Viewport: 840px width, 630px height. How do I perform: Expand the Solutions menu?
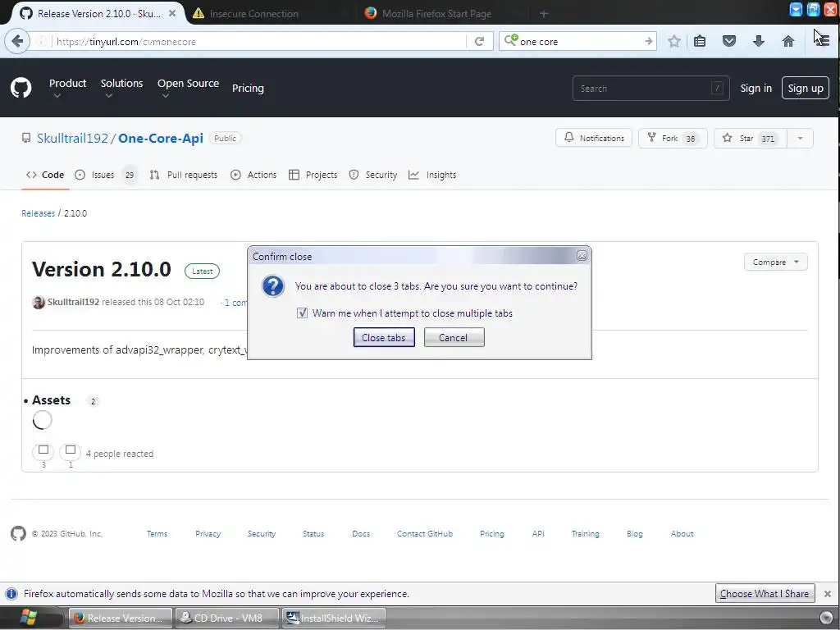coord(121,89)
